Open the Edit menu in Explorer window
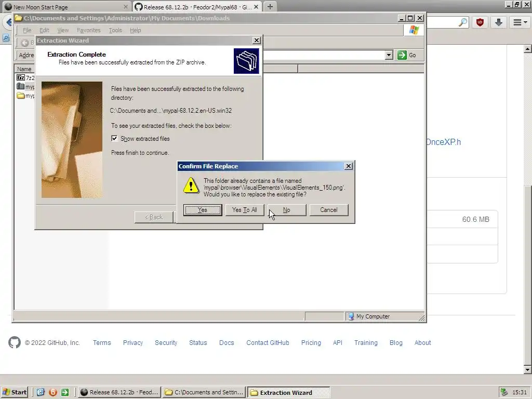This screenshot has height=399, width=532. point(45,30)
